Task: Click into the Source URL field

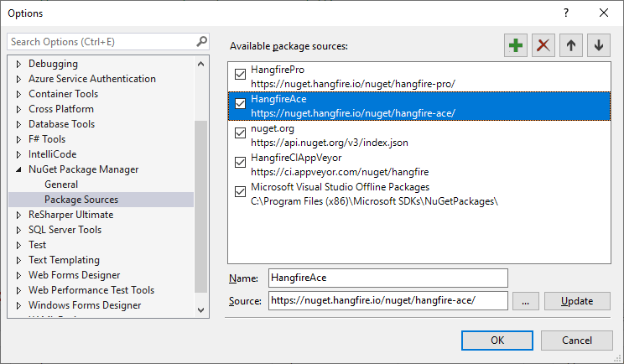Action: [388, 300]
